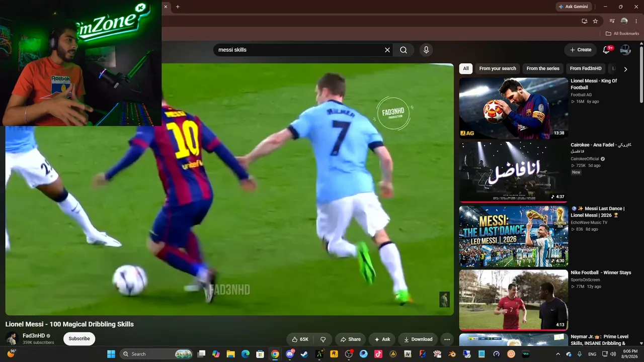
Task: Open the 'Messi Last Dance' video thumbnail
Action: [x=514, y=236]
